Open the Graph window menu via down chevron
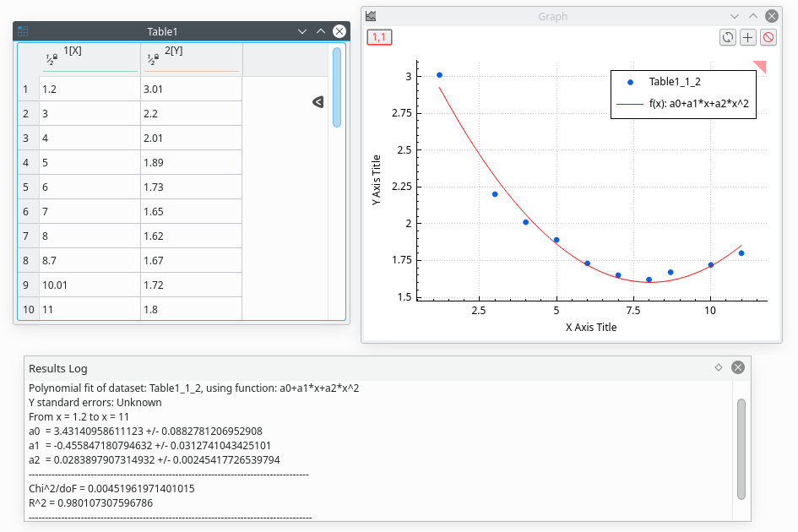 click(x=734, y=15)
